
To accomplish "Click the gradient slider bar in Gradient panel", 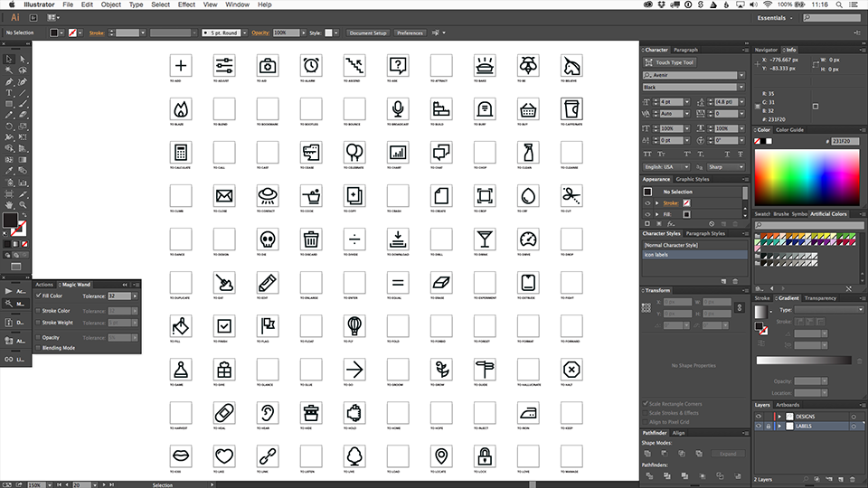I will [804, 361].
